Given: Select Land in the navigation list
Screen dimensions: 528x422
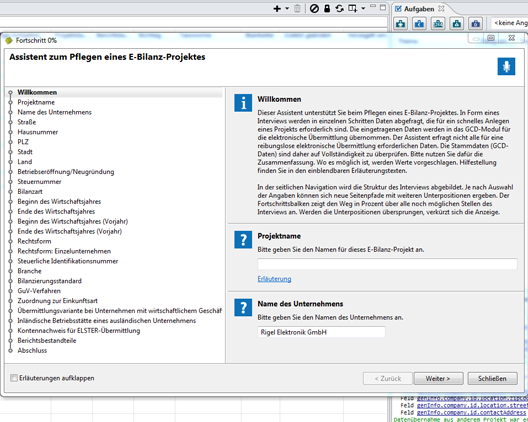Looking at the screenshot, I should click(25, 162).
